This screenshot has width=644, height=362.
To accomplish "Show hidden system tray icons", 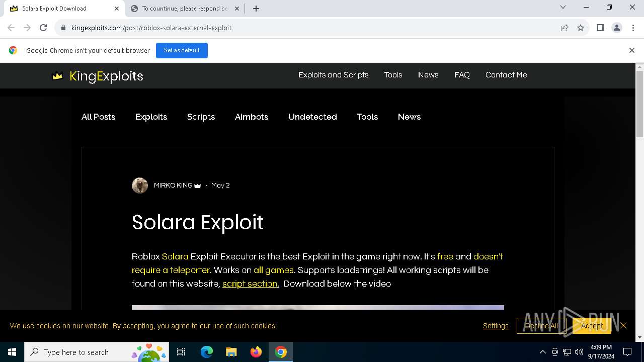I will pyautogui.click(x=542, y=352).
